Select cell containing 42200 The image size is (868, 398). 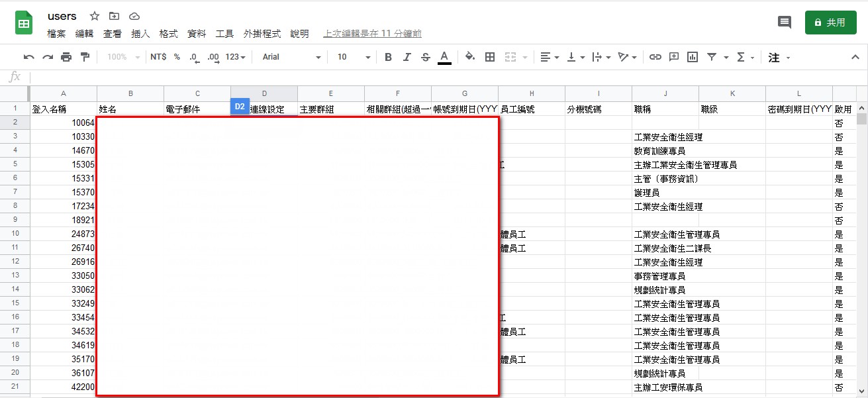pyautogui.click(x=64, y=387)
